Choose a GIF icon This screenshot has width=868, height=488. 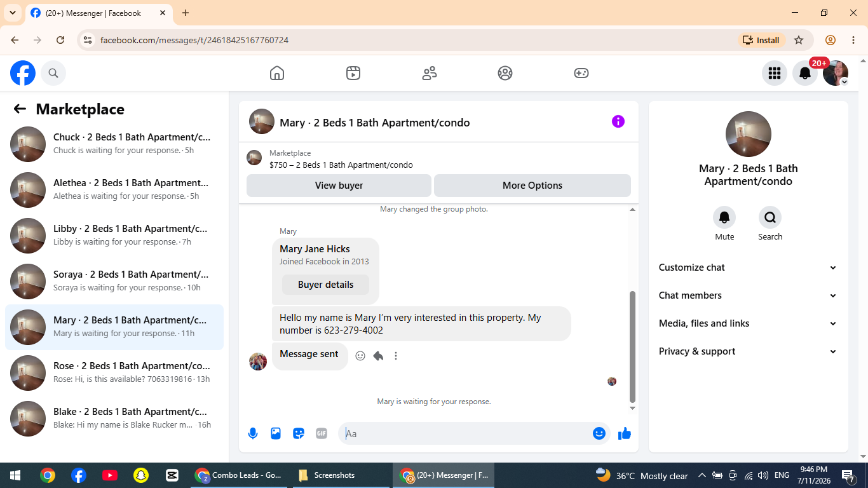click(322, 433)
